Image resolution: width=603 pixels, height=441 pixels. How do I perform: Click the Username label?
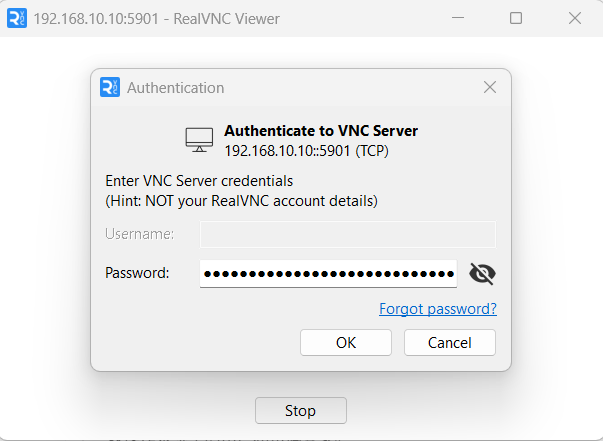139,234
